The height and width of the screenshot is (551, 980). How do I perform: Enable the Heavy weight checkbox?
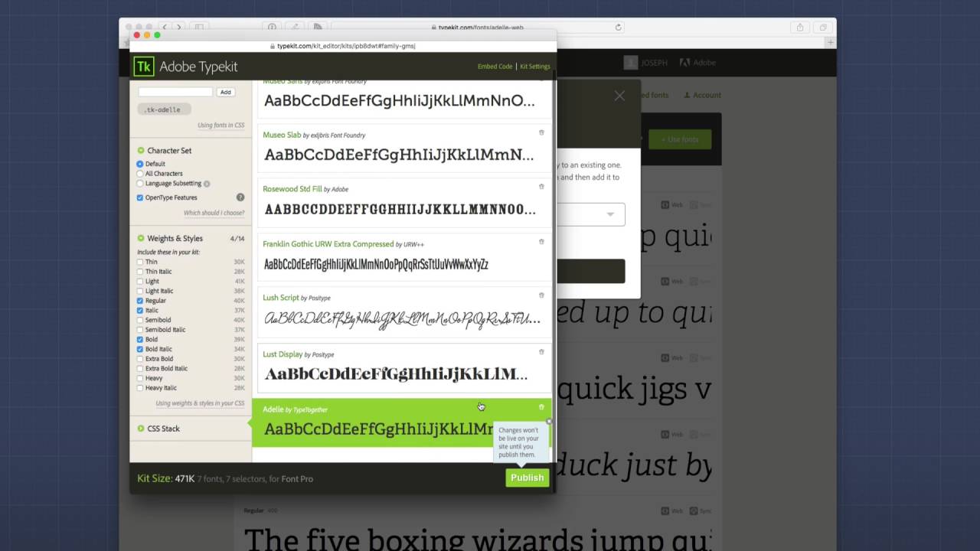[x=140, y=378]
